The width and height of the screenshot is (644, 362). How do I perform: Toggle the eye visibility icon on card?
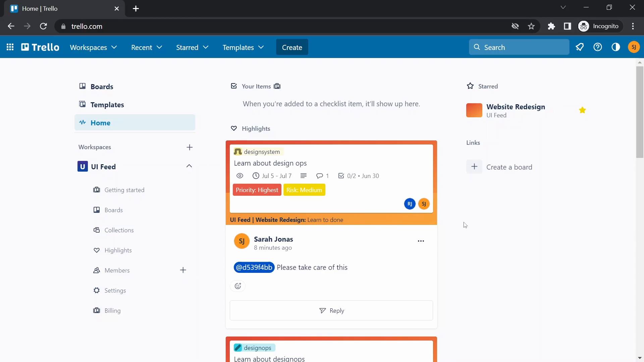point(240,176)
